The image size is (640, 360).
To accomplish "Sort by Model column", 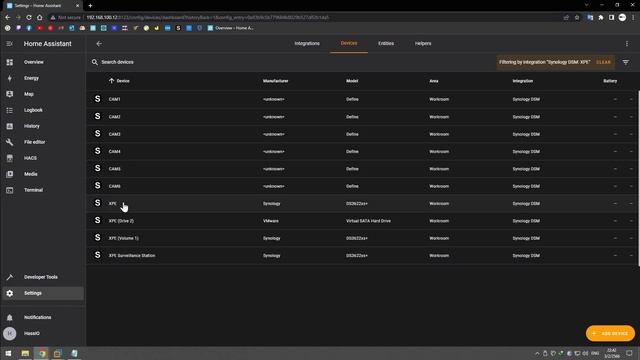I will 352,81.
